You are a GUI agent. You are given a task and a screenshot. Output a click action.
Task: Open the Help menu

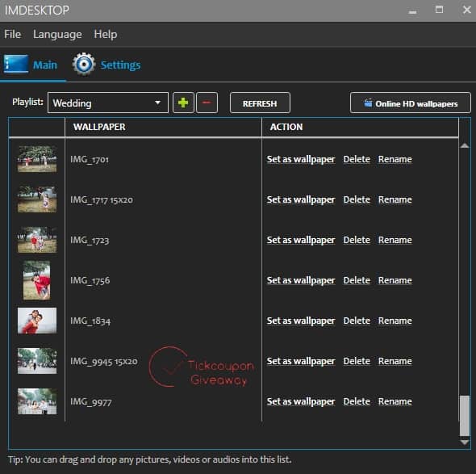(x=106, y=35)
